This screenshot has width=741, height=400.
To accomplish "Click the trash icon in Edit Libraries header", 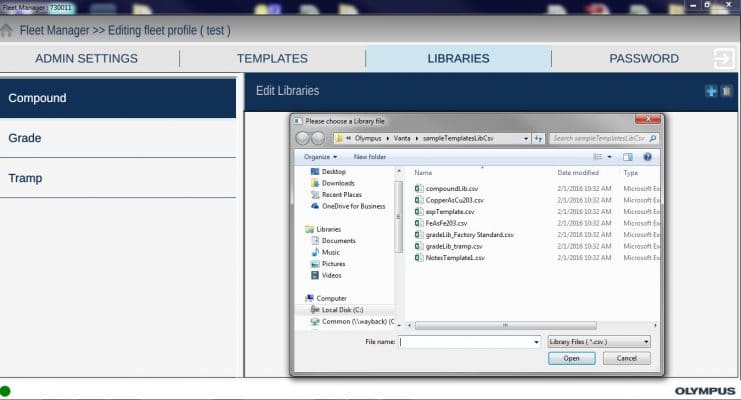I will pos(726,91).
